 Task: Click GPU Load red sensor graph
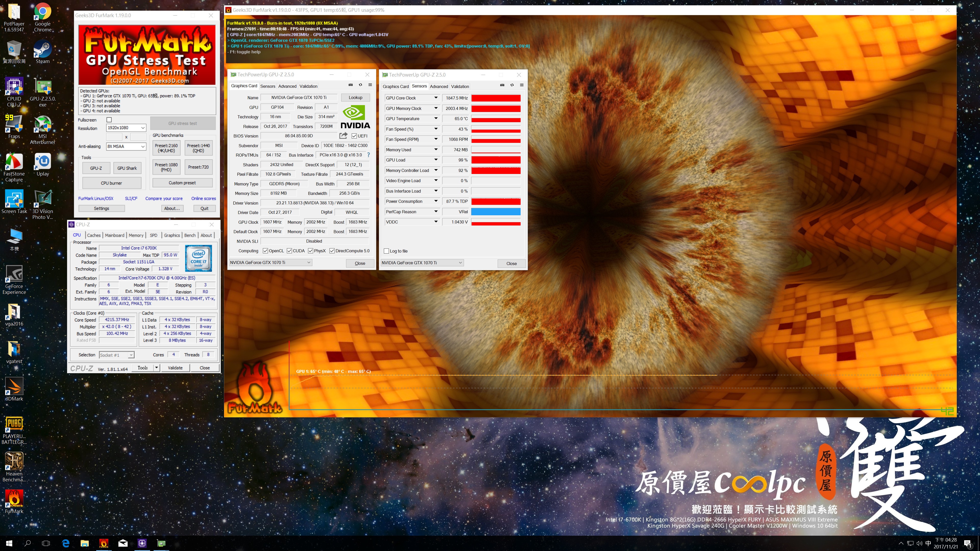point(496,160)
